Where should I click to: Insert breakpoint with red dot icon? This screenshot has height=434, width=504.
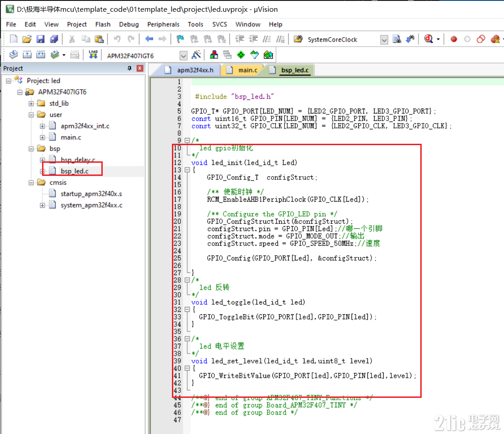click(x=453, y=39)
